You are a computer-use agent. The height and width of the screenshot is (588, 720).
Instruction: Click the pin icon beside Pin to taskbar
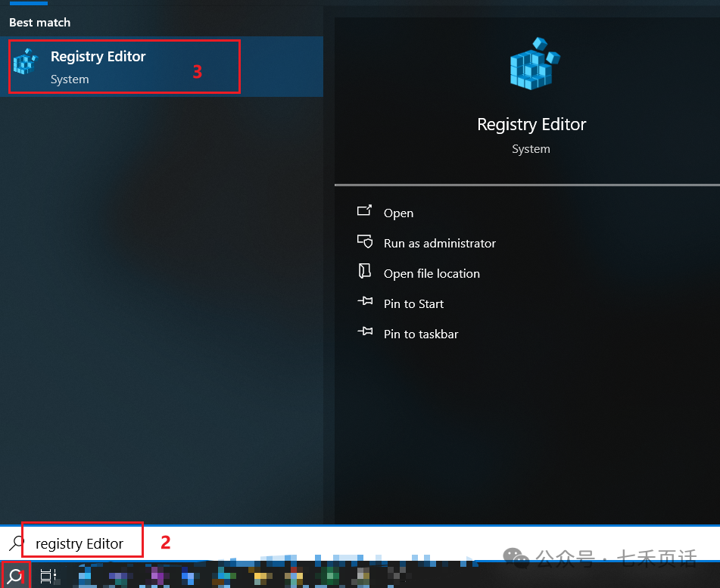pyautogui.click(x=365, y=332)
